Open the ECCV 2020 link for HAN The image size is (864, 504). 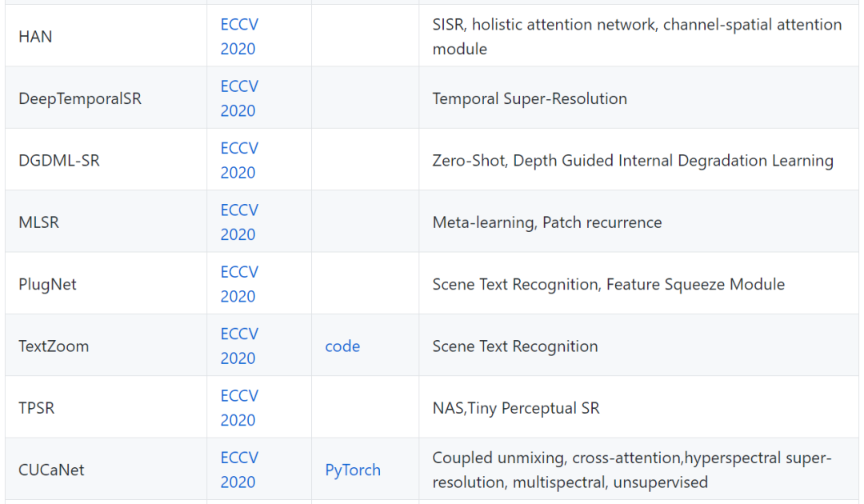239,36
